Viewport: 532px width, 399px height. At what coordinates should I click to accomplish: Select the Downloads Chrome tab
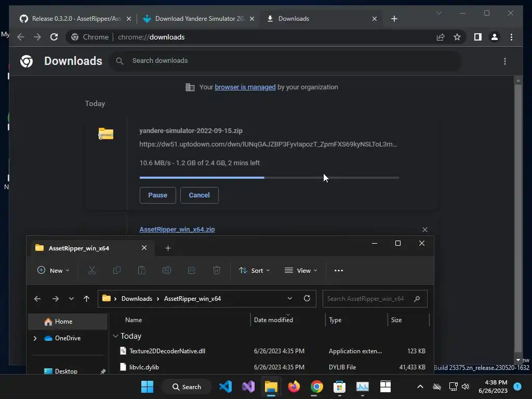click(x=321, y=19)
